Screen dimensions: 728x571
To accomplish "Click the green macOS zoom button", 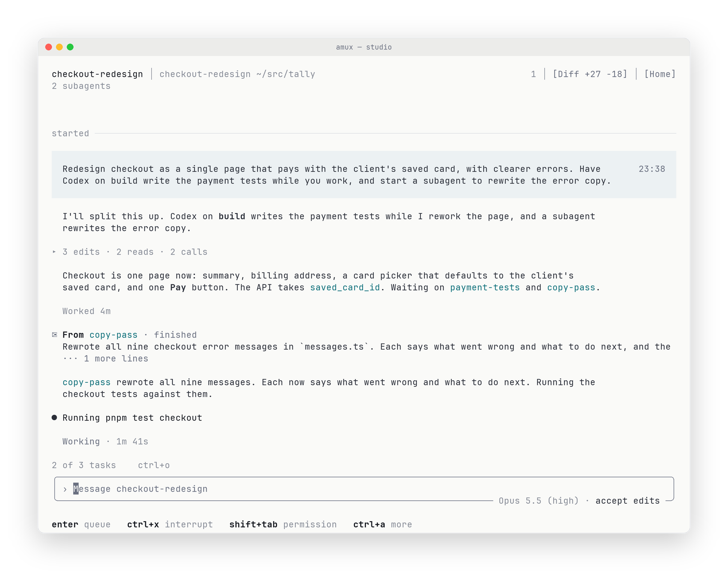I will [70, 47].
